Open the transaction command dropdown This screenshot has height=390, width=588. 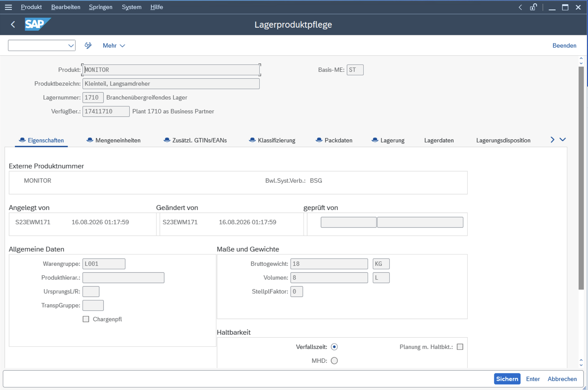point(71,46)
